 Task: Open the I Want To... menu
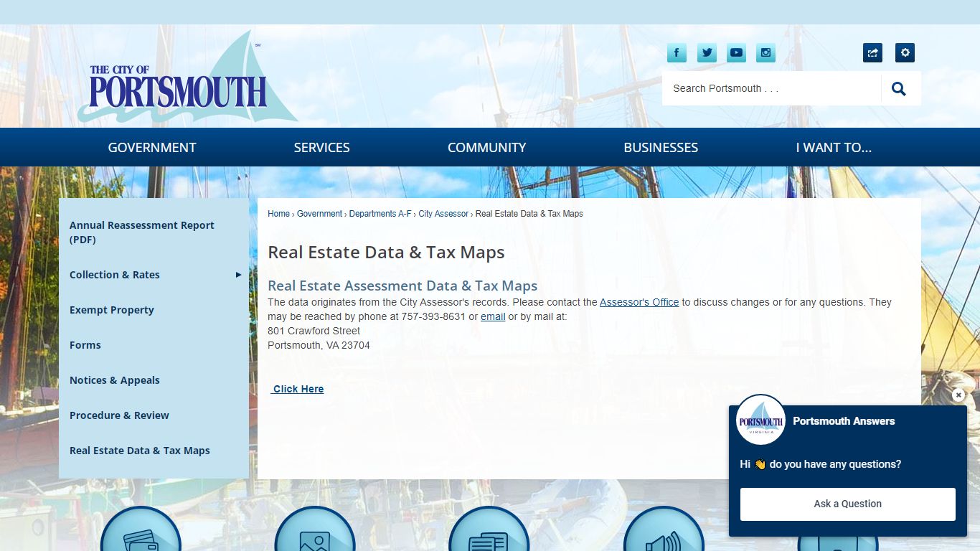834,148
